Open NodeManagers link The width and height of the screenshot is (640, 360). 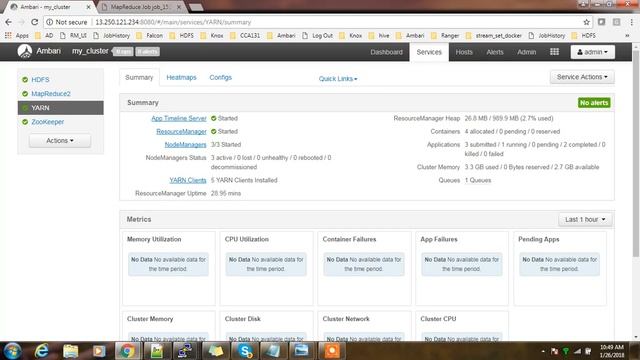[x=185, y=144]
